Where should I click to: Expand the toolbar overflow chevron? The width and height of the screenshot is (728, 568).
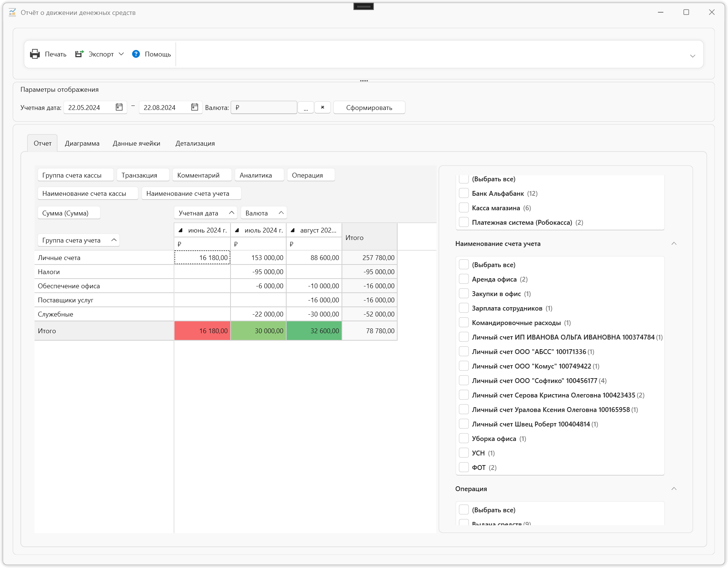693,56
